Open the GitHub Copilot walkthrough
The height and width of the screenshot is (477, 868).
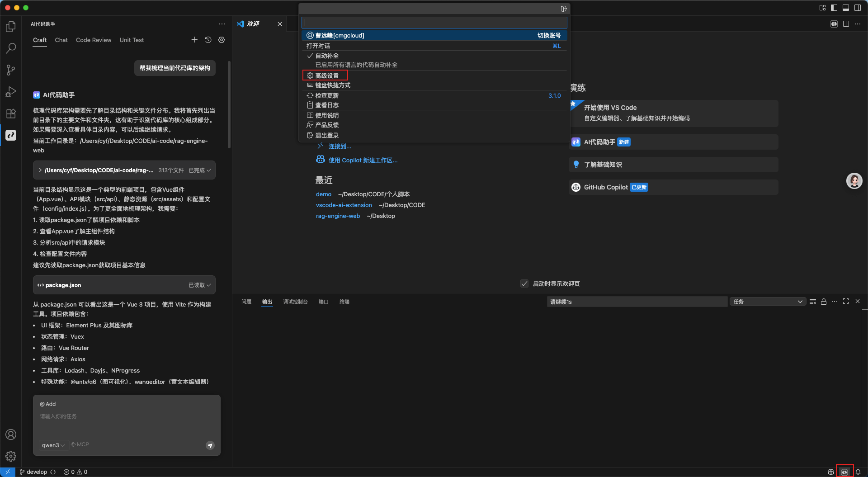[x=673, y=187]
